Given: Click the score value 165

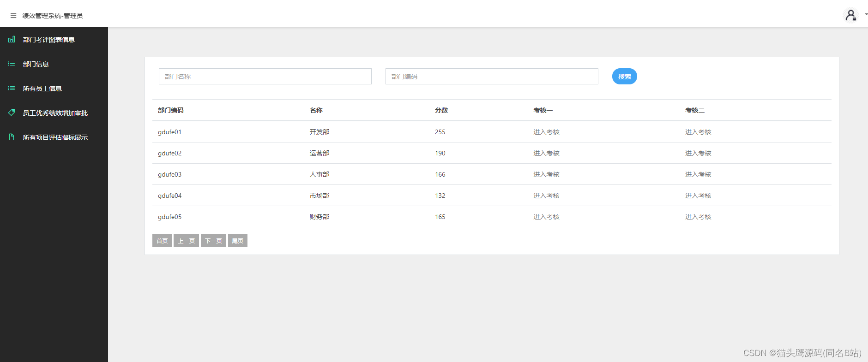Looking at the screenshot, I should click(440, 217).
